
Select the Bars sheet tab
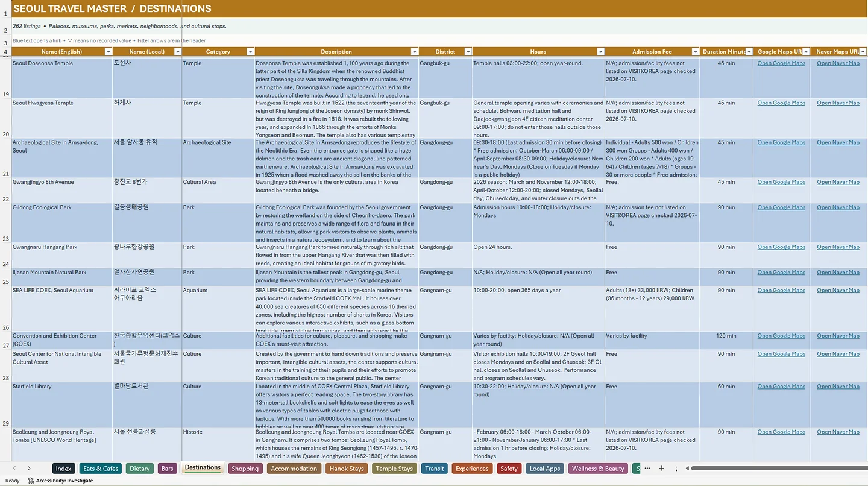coord(167,469)
